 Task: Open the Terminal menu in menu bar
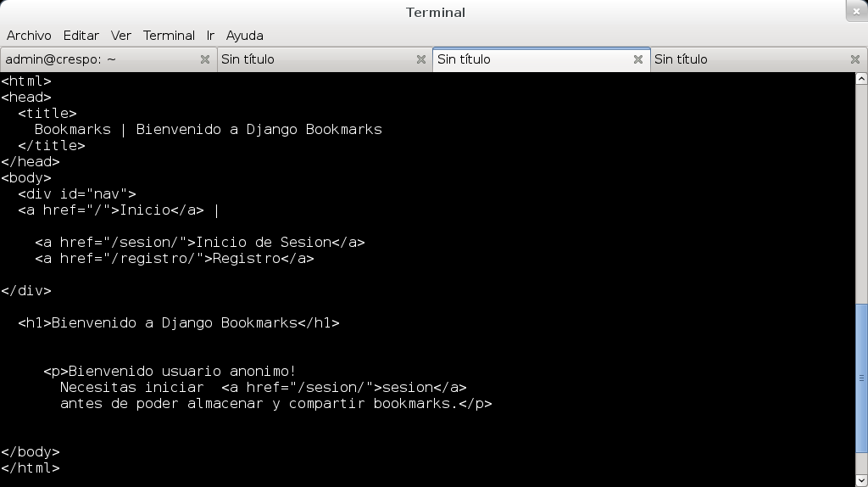pyautogui.click(x=169, y=36)
